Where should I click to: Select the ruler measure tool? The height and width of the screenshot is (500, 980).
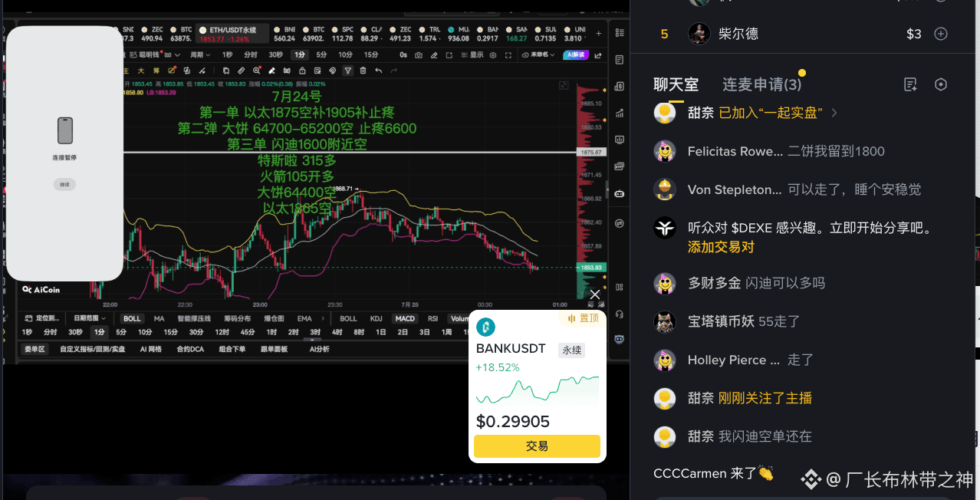241,71
